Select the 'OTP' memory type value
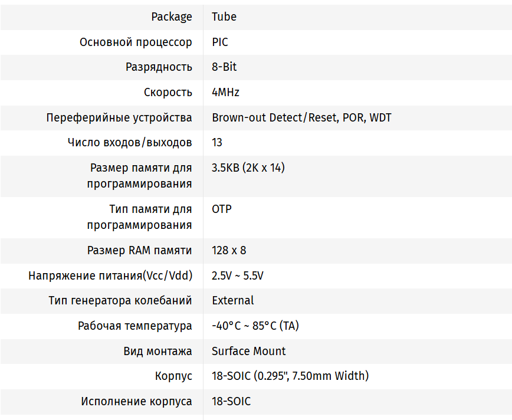 click(222, 209)
